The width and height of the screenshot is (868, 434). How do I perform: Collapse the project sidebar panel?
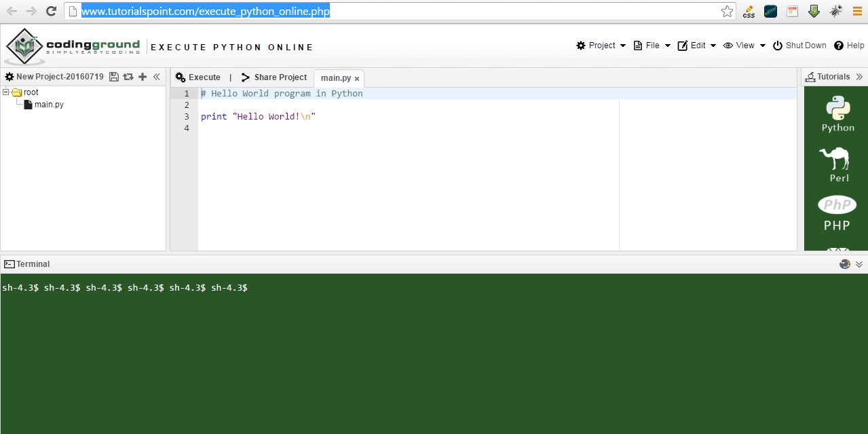(157, 77)
